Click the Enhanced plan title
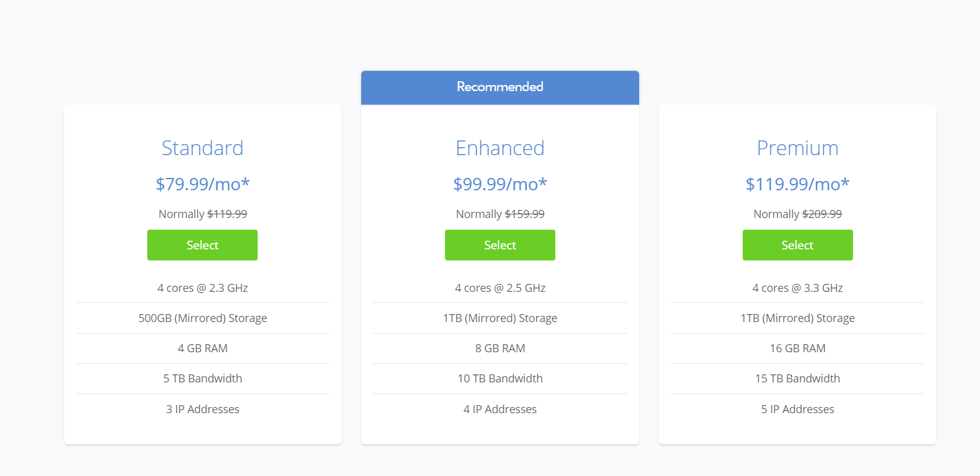The image size is (980, 476). [x=500, y=148]
